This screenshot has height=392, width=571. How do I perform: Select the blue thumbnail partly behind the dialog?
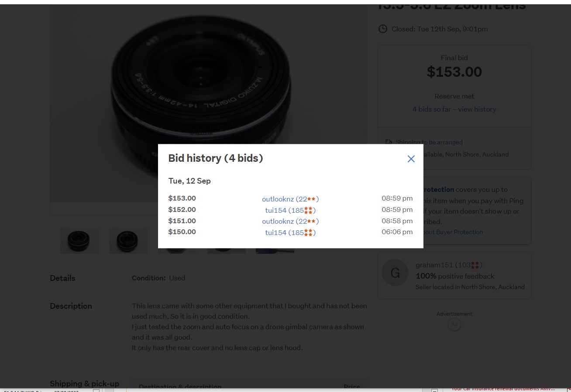tap(275, 251)
